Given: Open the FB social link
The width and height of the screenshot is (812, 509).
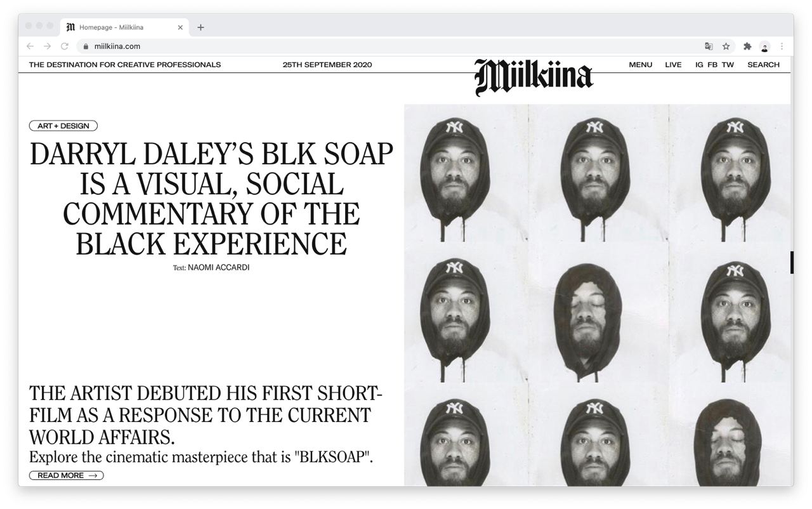Looking at the screenshot, I should 712,65.
